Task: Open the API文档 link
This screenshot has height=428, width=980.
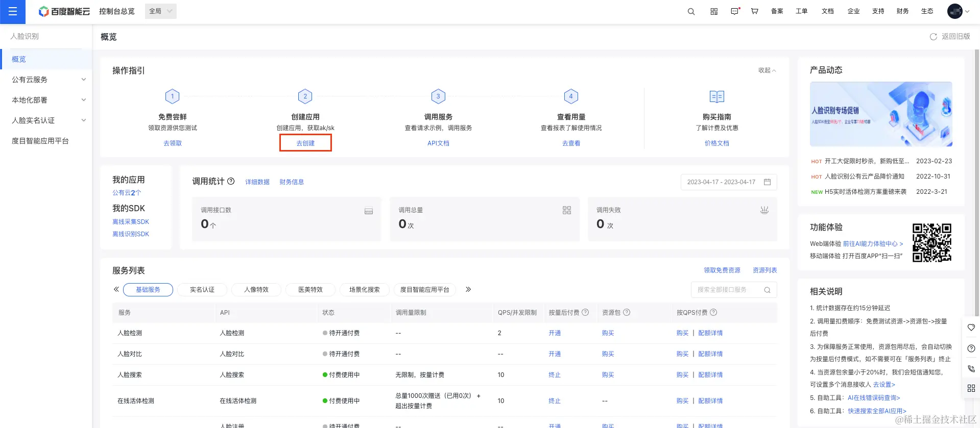Action: (x=438, y=143)
